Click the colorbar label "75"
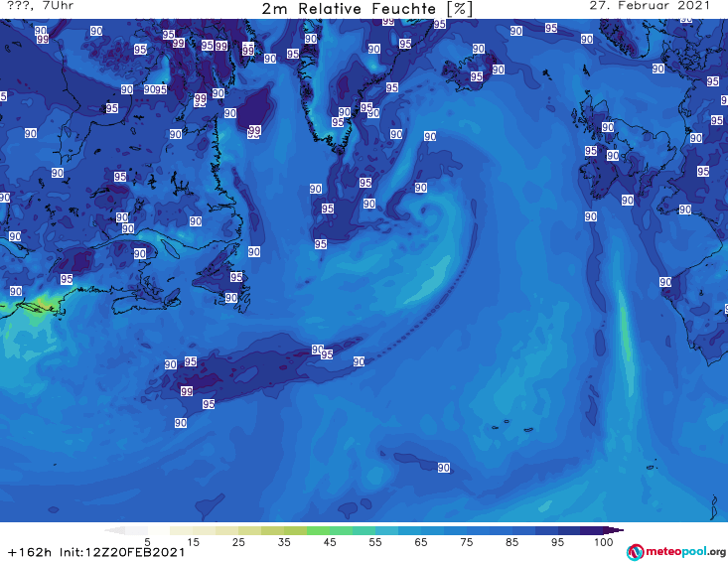Image resolution: width=728 pixels, height=562 pixels. (466, 542)
